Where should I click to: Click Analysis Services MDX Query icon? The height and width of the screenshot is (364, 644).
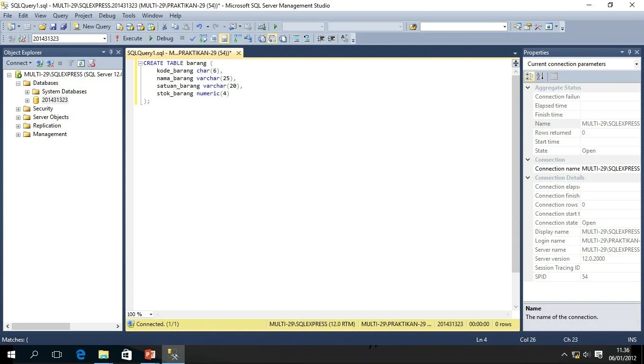coord(129,27)
